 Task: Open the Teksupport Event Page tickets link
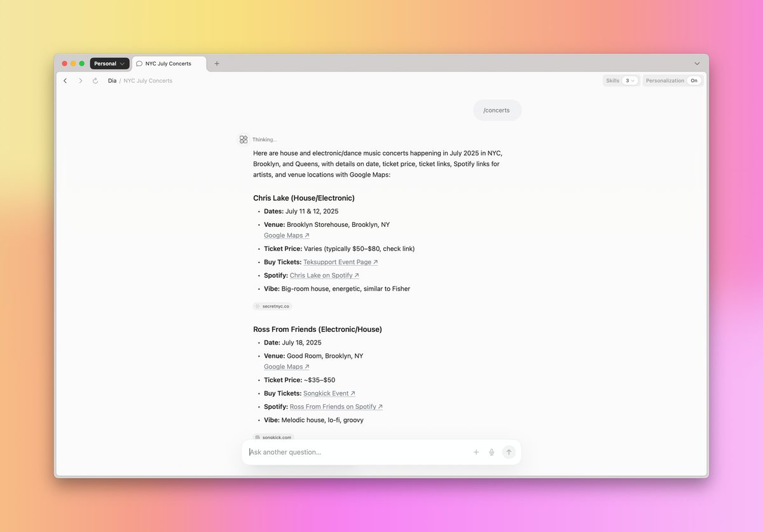[340, 262]
